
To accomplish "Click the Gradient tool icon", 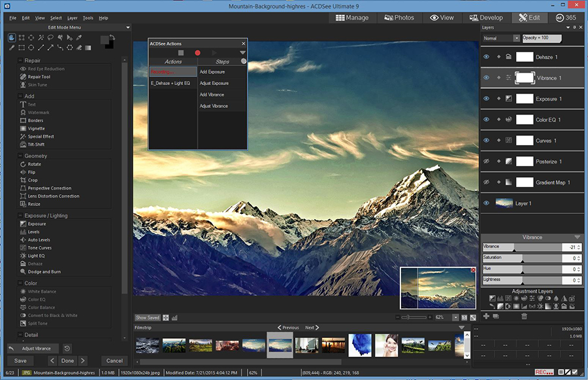I will click(x=88, y=48).
